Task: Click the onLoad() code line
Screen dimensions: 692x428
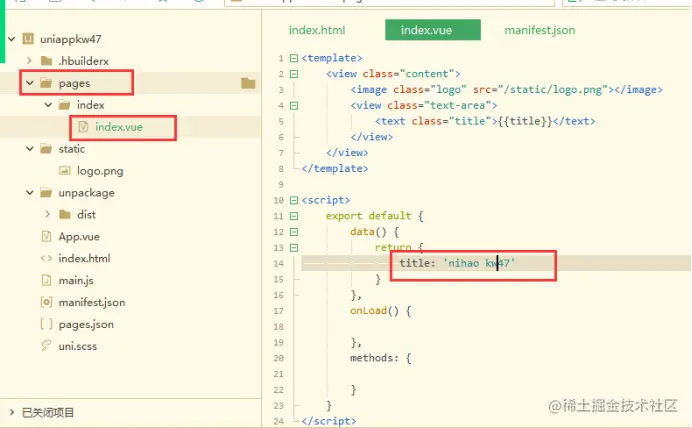Action: 381,311
